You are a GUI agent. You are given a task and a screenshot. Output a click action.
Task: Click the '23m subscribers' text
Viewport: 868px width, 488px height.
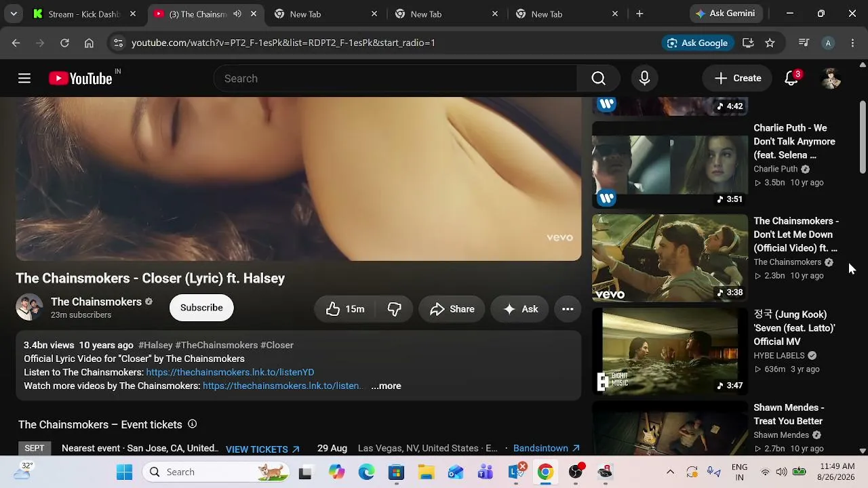point(81,315)
